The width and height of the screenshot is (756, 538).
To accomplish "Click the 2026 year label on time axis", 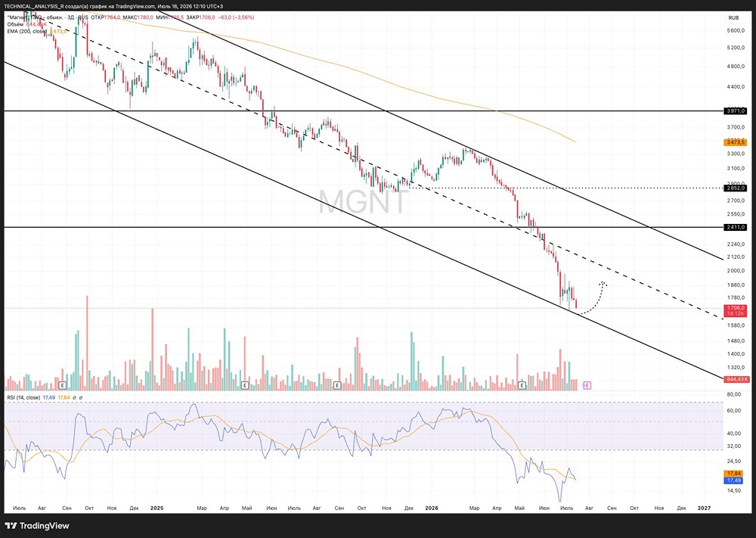I will (x=432, y=508).
